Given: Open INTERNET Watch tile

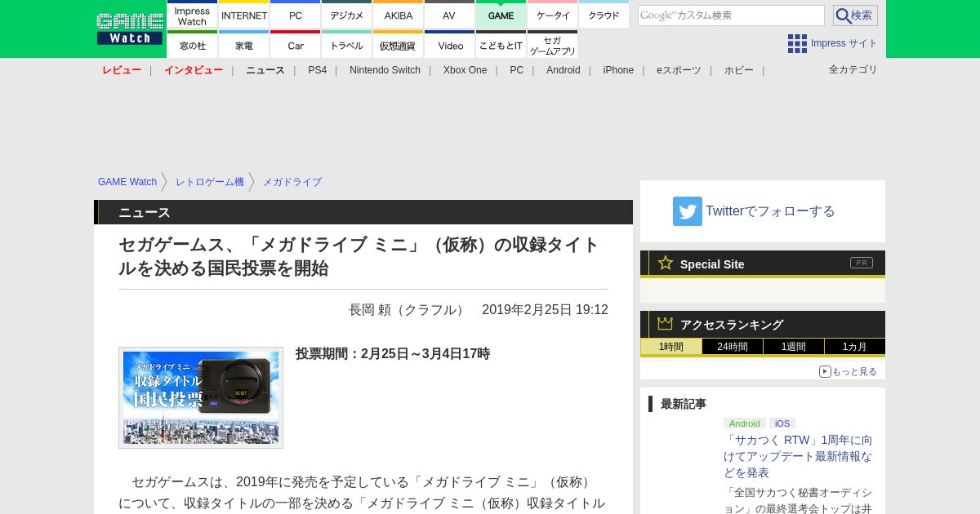Looking at the screenshot, I should (244, 15).
